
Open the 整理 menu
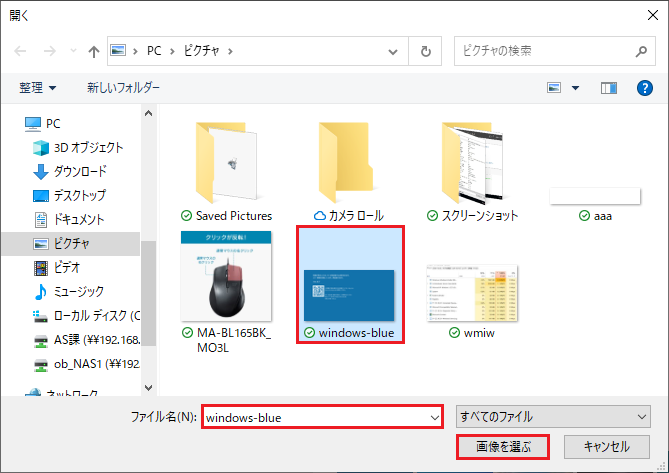pos(38,89)
